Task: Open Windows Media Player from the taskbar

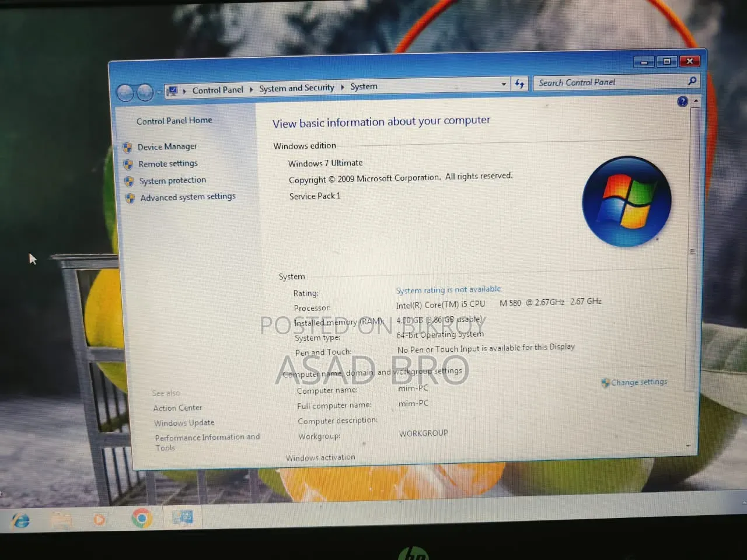Action: [x=99, y=518]
